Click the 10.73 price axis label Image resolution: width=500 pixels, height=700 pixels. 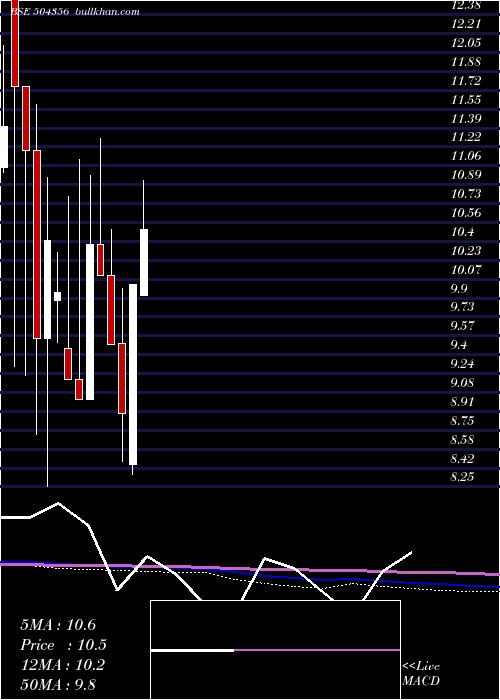click(x=466, y=194)
